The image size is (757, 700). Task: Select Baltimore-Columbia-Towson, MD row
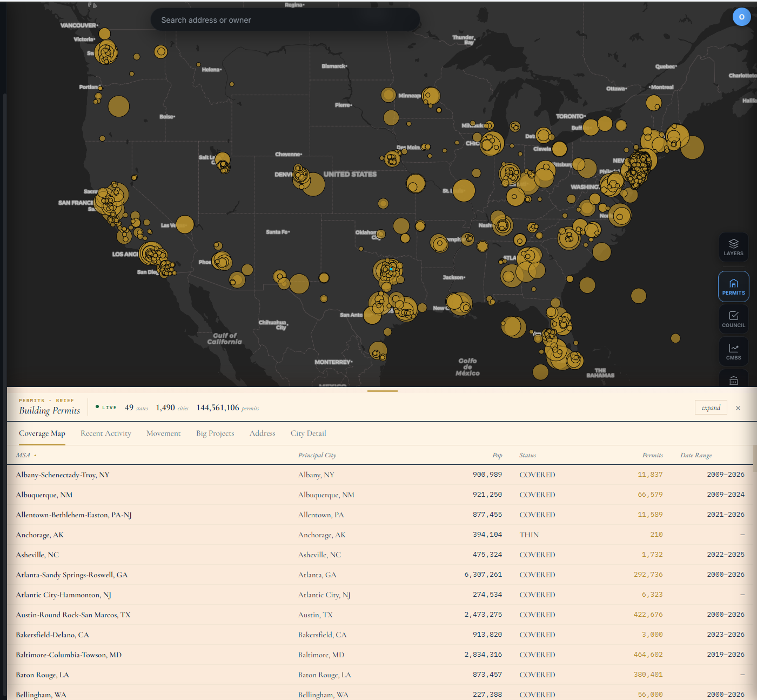click(380, 655)
